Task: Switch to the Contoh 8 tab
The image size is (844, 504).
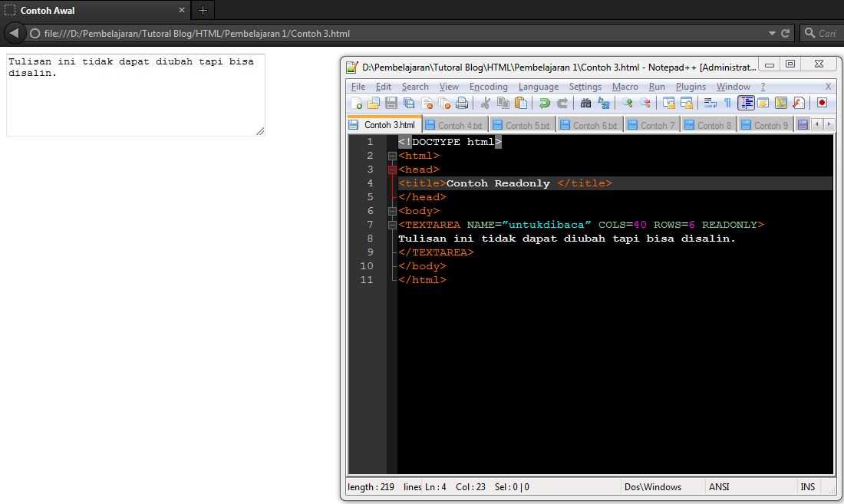Action: pyautogui.click(x=710, y=125)
